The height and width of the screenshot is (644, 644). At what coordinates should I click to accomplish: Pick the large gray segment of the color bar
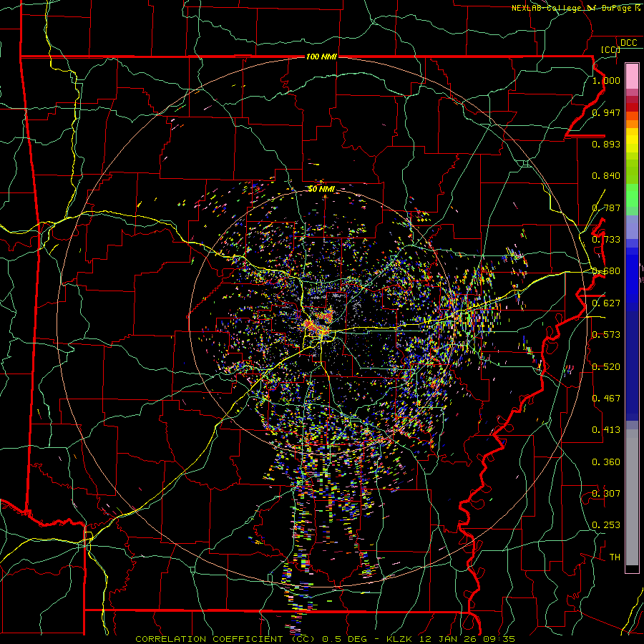(632, 497)
